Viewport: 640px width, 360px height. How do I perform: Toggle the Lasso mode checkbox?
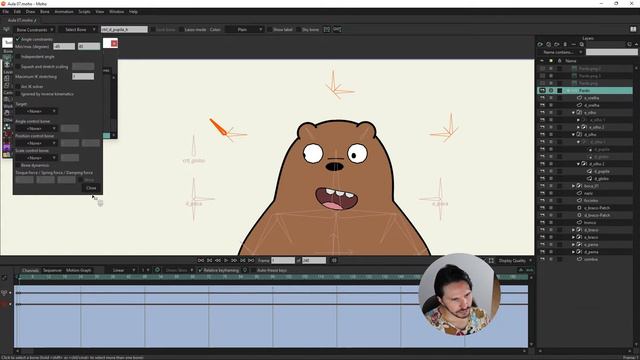[182, 30]
